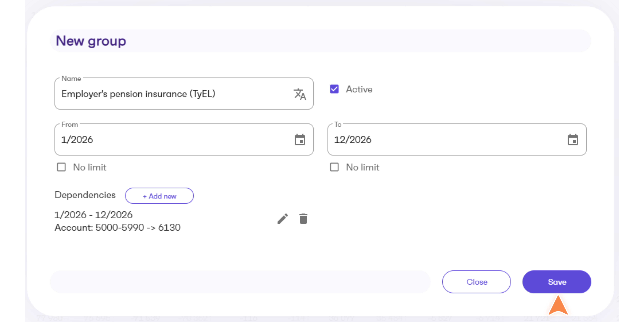Uncheck the Active checkbox

coord(334,89)
